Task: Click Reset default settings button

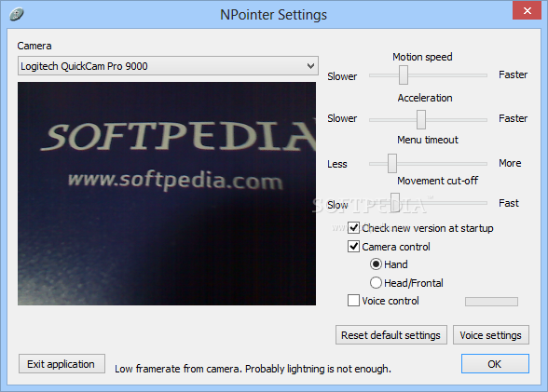Action: (x=391, y=335)
